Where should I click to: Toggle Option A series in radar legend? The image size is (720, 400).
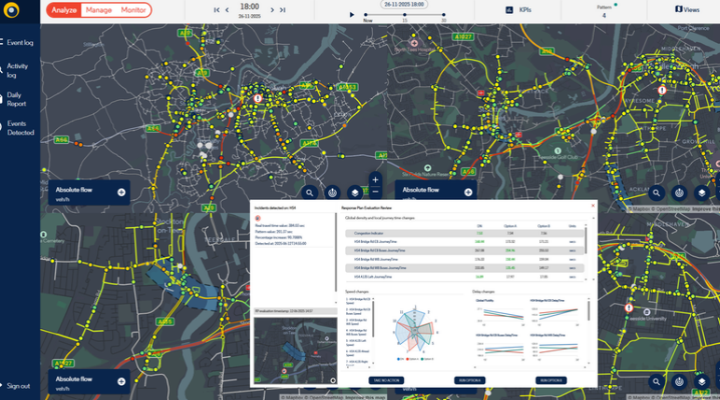[x=413, y=359]
